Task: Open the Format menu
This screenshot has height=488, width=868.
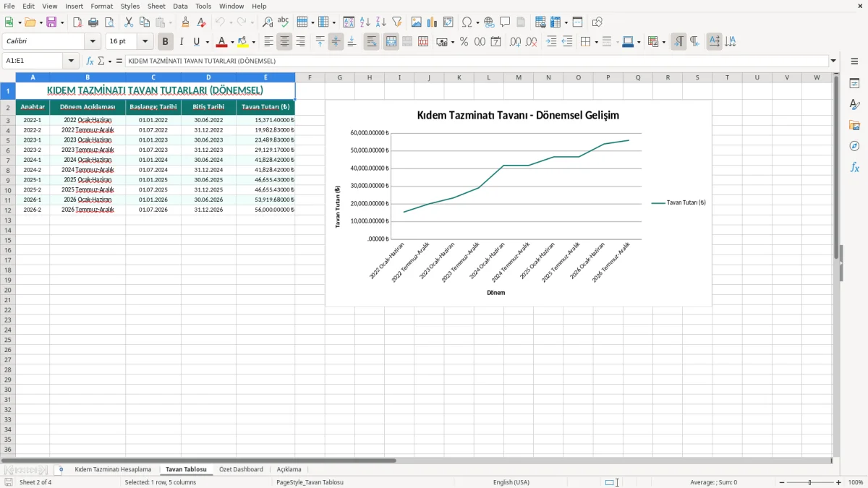Action: [x=101, y=6]
